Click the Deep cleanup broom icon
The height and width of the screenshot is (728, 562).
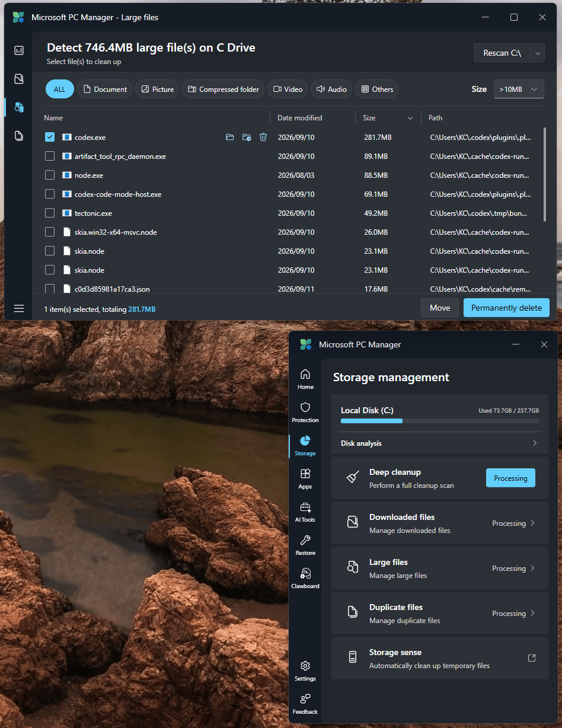pyautogui.click(x=353, y=478)
